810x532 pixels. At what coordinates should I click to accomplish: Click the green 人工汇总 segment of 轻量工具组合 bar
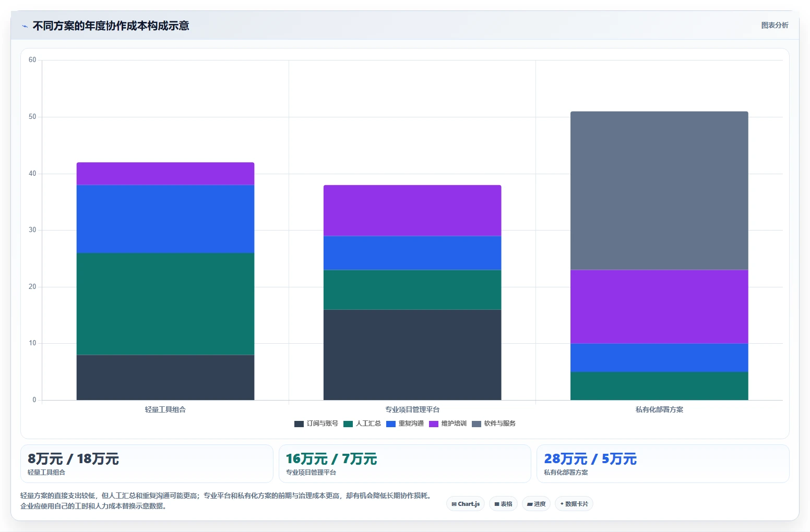(165, 304)
